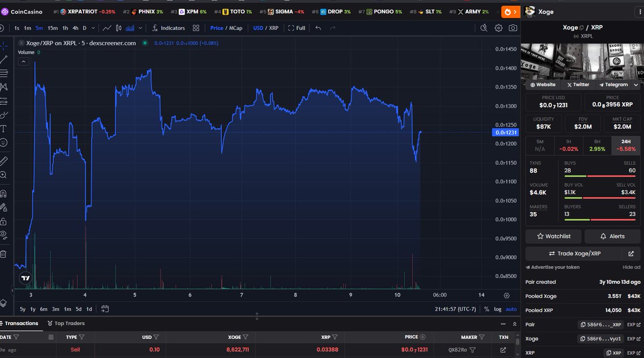Switch chart denomination to XRP
The width and height of the screenshot is (644, 358).
point(274,28)
